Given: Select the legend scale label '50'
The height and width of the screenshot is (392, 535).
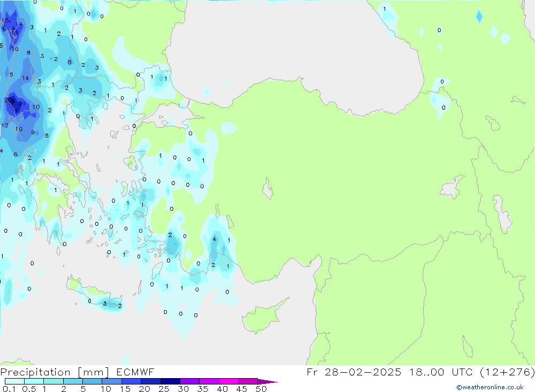Looking at the screenshot, I should [261, 389].
